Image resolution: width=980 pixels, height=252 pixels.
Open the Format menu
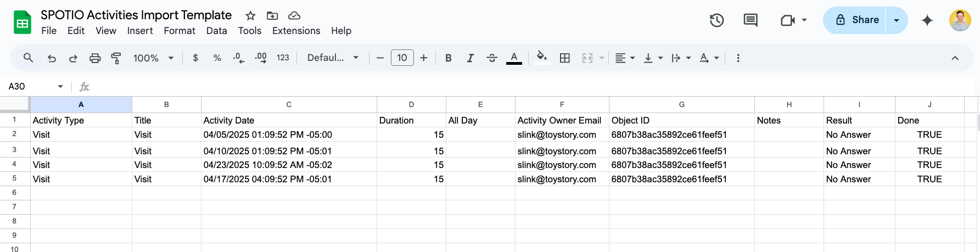[180, 31]
